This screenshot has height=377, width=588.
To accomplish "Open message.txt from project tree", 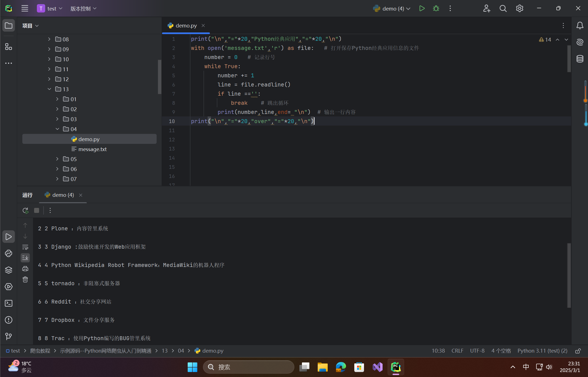I will 92,149.
